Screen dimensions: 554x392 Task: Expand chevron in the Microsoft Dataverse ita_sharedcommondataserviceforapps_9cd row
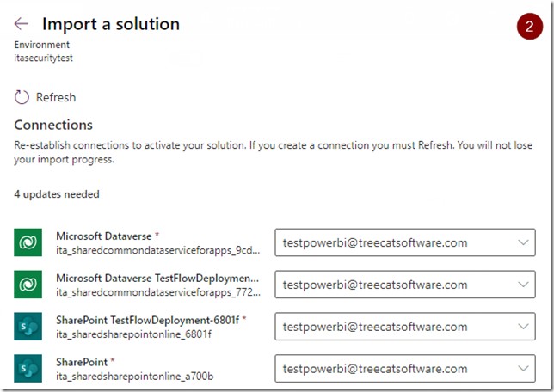click(523, 242)
